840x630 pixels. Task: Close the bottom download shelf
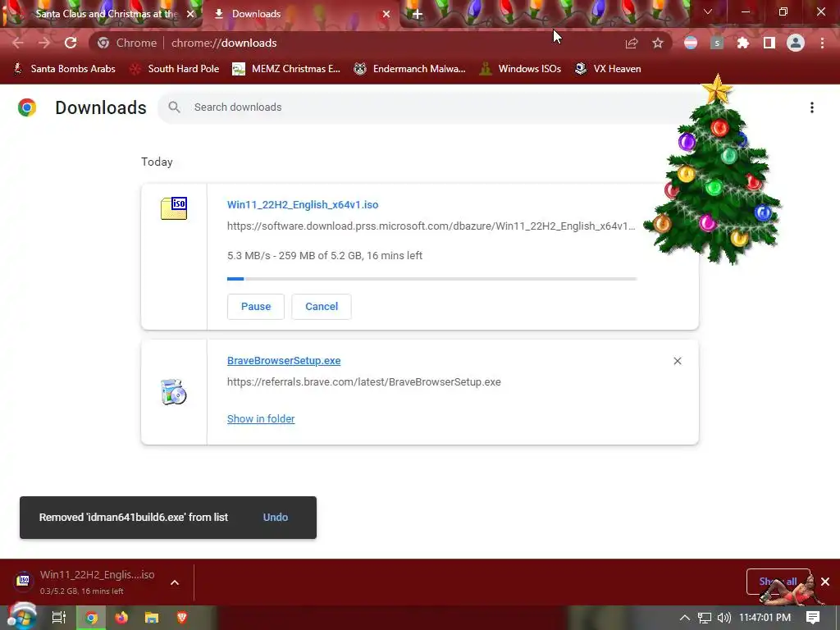pos(825,582)
